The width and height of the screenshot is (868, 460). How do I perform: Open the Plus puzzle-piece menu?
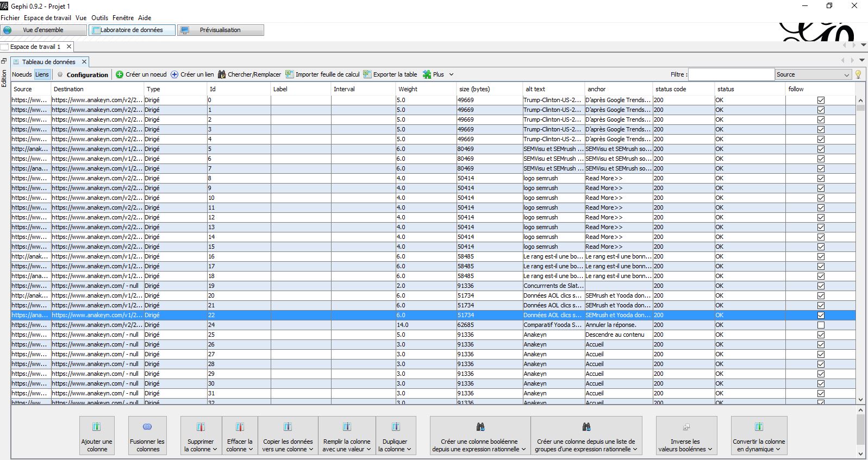pos(427,74)
